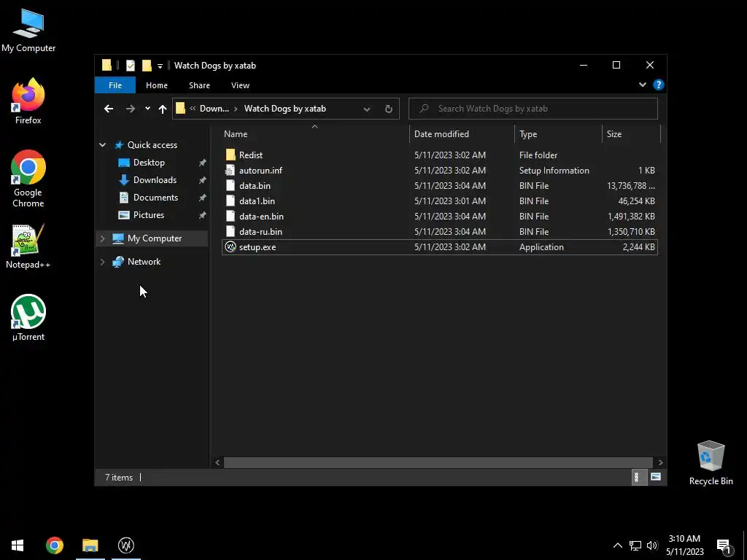Image resolution: width=747 pixels, height=560 pixels.
Task: Click Watch Dogs installer taskbar icon
Action: click(x=125, y=545)
